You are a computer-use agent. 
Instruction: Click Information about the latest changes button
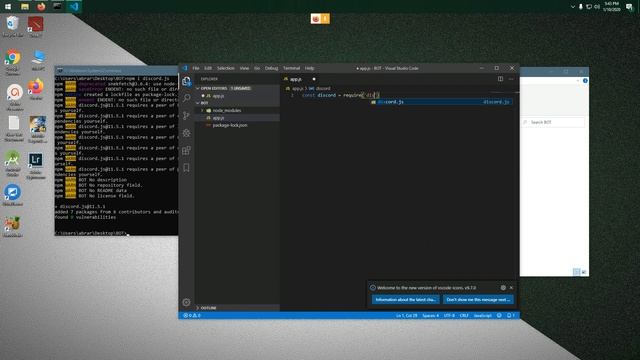[x=406, y=300]
